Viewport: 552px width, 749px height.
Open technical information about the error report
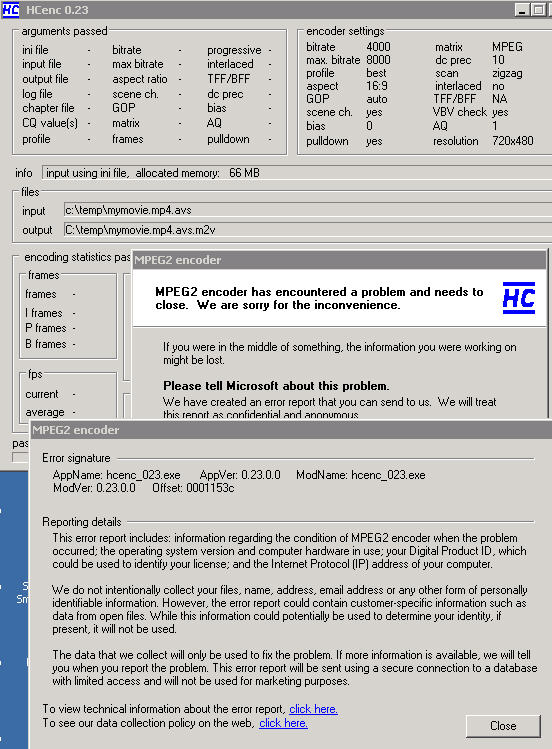(313, 709)
